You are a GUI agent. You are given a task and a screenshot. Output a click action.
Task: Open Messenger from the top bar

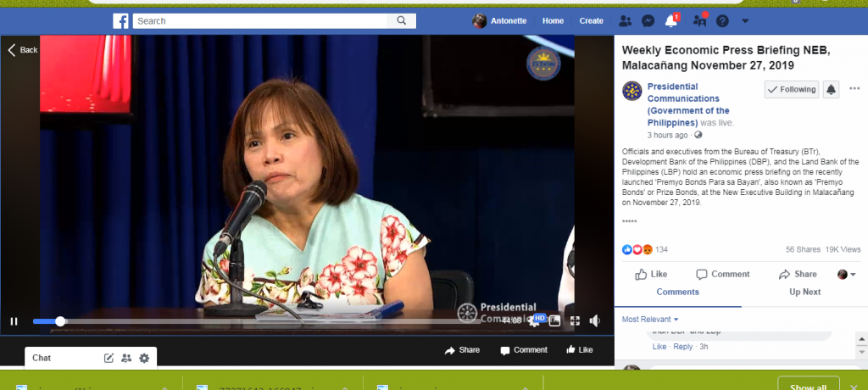(x=648, y=20)
